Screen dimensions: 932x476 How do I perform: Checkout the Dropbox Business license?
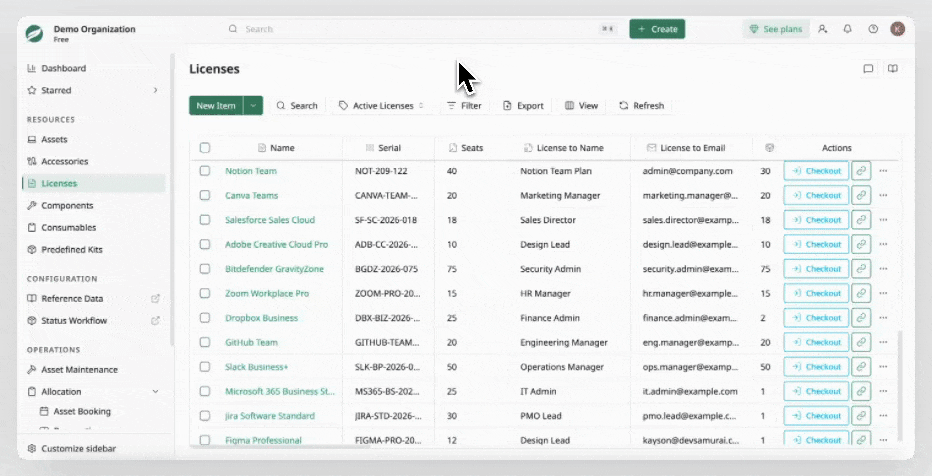pos(816,318)
